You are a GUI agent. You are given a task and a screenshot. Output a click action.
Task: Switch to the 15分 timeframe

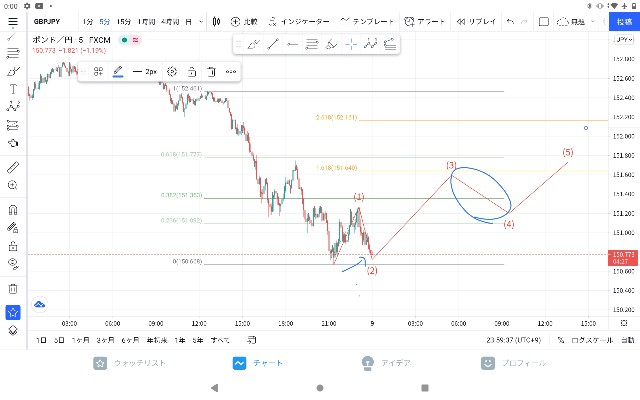[124, 22]
